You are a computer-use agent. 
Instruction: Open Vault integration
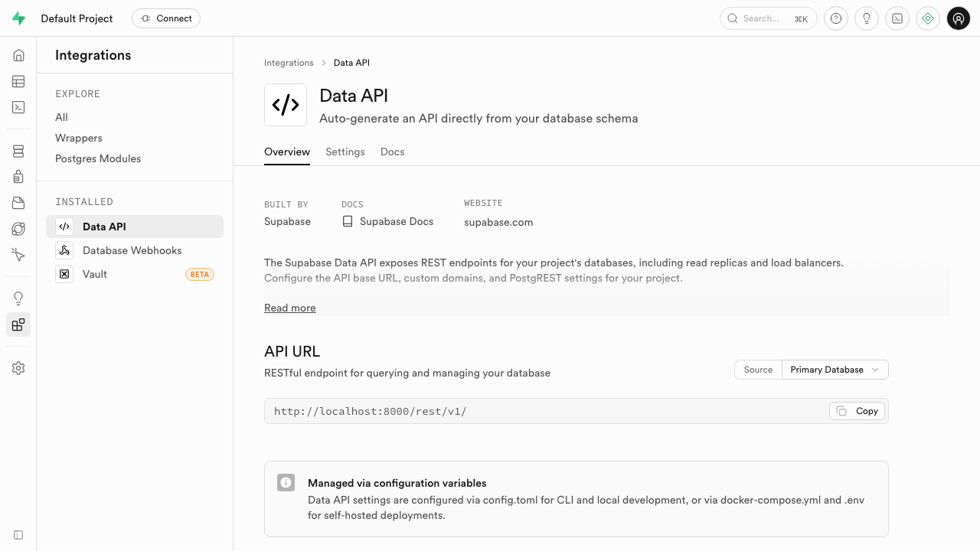pos(135,274)
